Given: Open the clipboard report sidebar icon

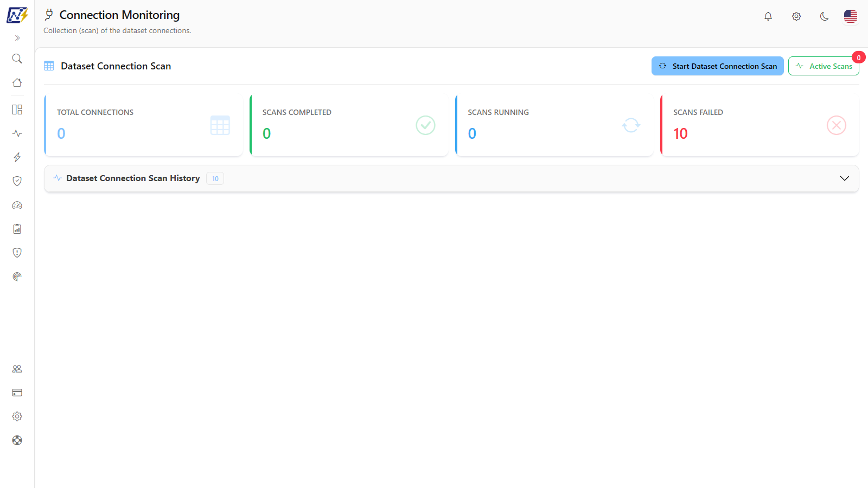Looking at the screenshot, I should point(17,229).
